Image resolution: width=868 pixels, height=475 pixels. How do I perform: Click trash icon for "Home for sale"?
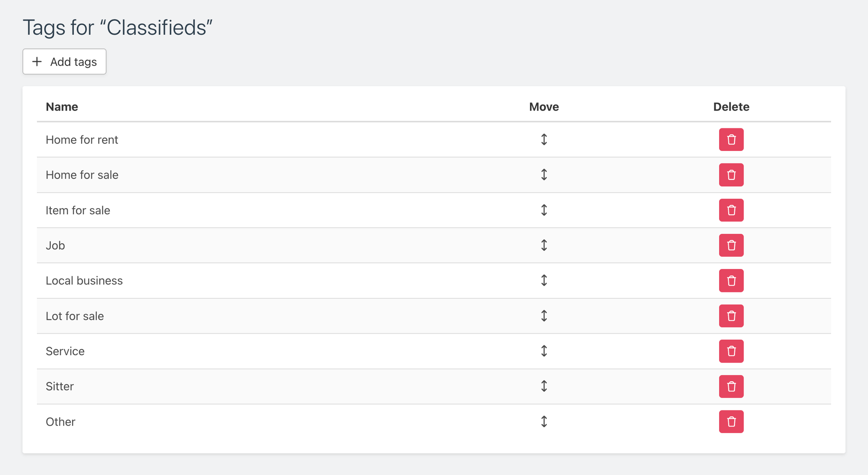731,175
